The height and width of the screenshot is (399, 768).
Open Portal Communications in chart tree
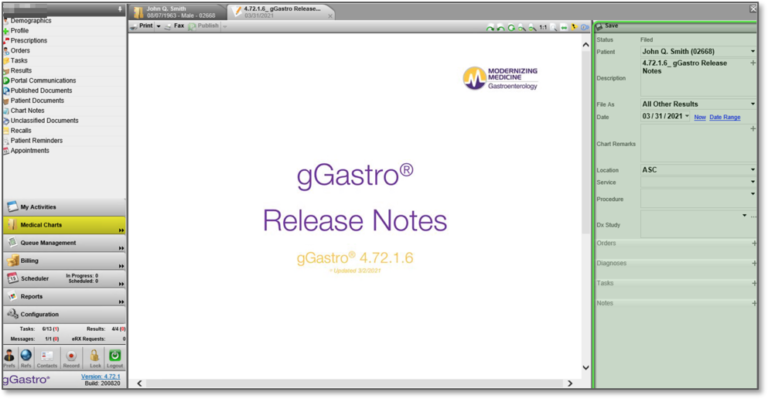pos(43,81)
